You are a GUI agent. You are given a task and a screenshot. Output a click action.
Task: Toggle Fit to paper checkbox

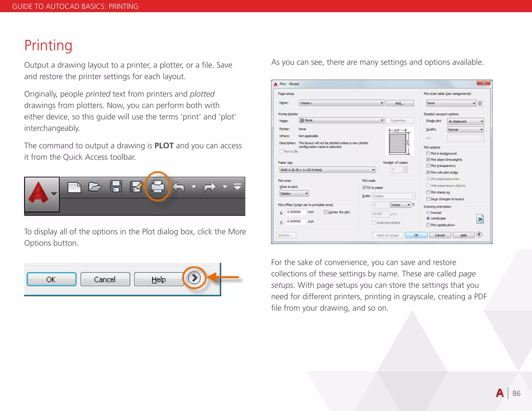364,188
